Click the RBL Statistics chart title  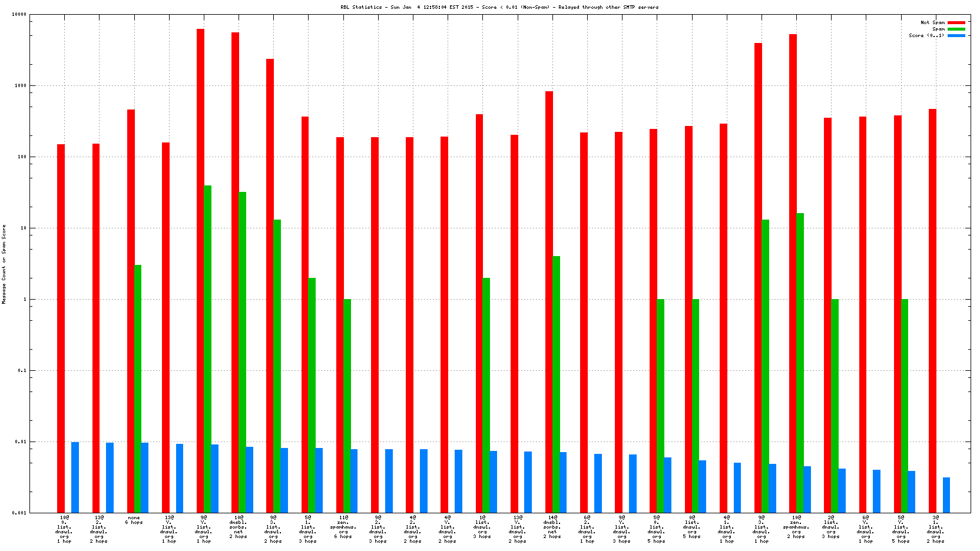pos(499,7)
